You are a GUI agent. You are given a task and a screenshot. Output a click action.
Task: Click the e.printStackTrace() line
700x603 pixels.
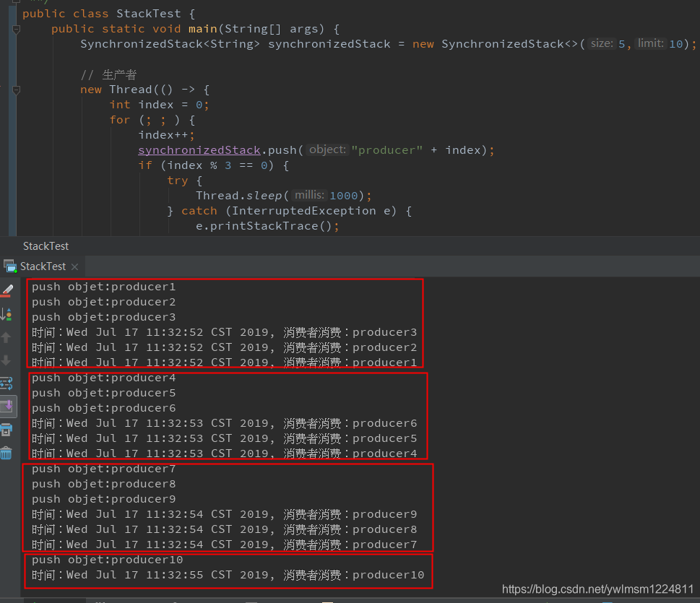tap(267, 226)
